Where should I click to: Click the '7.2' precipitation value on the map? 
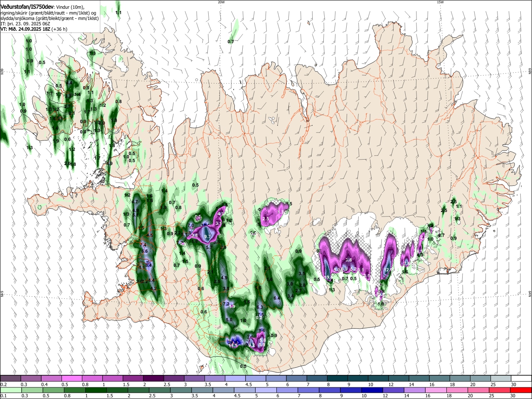[226, 304]
